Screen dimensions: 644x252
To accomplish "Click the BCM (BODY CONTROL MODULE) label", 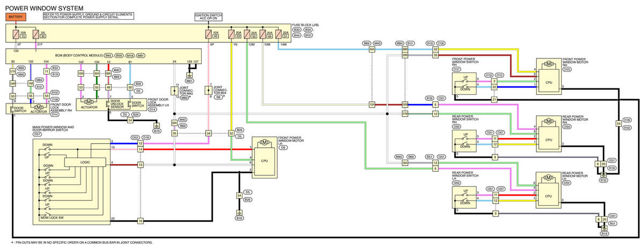I will click(x=79, y=55).
